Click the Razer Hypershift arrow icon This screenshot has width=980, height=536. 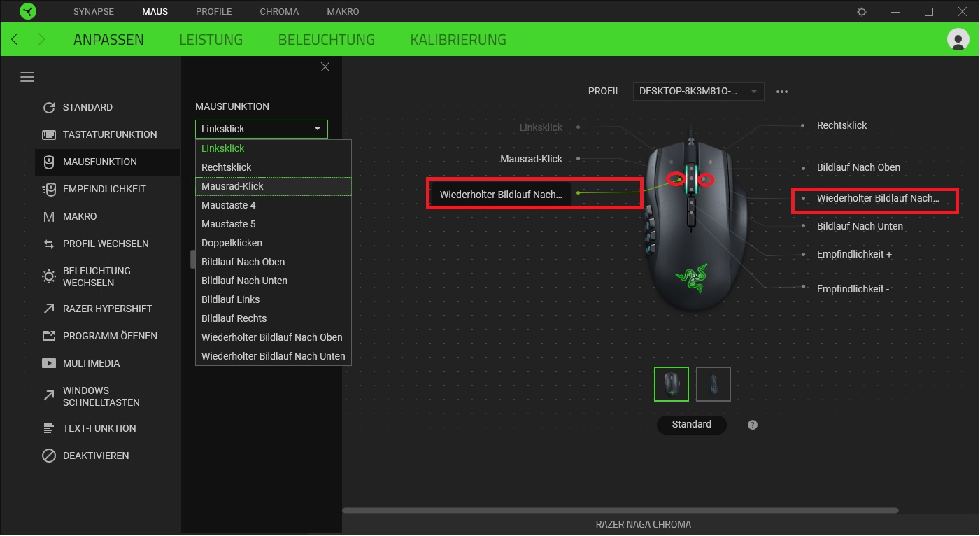coord(49,309)
